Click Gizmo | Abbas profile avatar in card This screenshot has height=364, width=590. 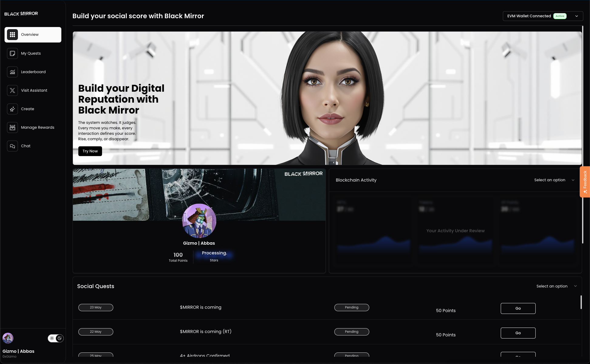coord(199,221)
